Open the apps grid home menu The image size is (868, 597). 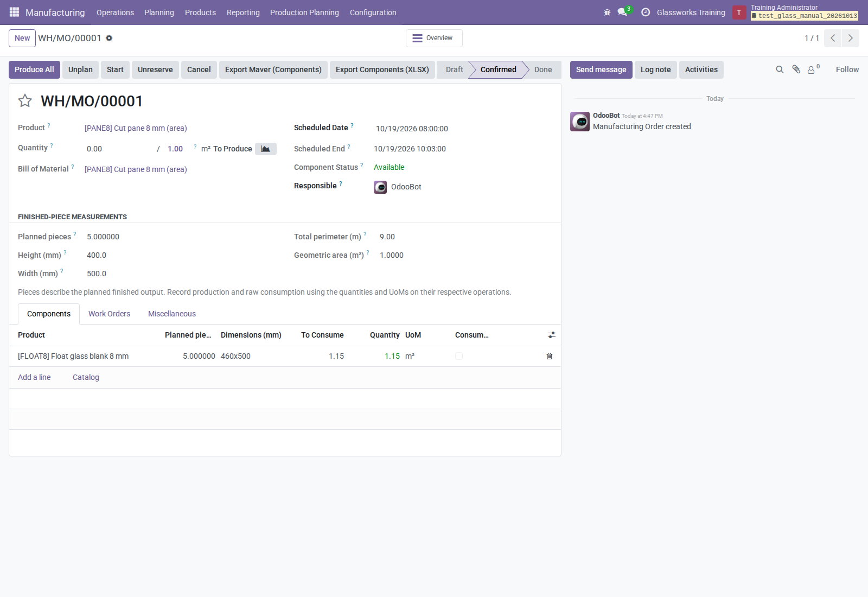(x=14, y=12)
